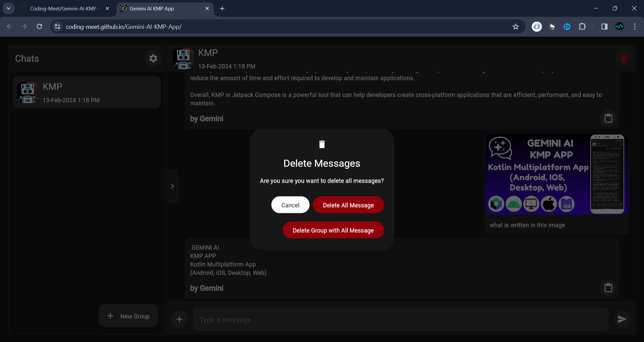
Task: Click the Type a message field
Action: (x=400, y=320)
